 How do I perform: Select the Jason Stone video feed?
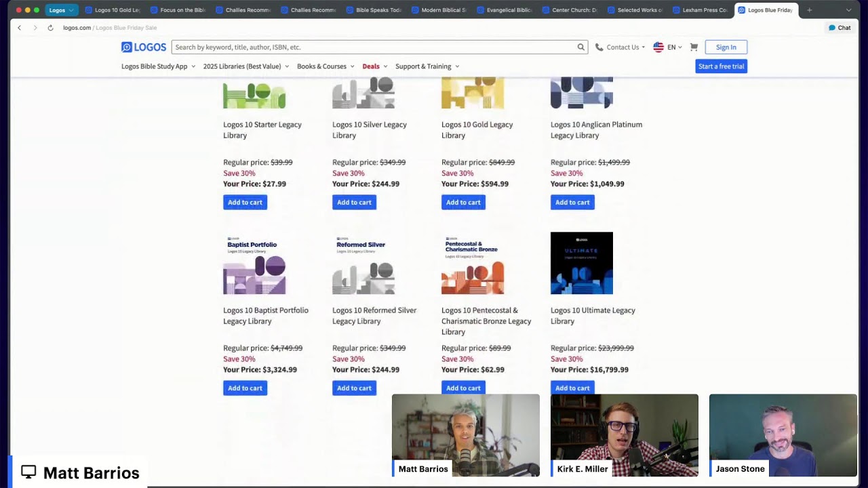click(783, 435)
